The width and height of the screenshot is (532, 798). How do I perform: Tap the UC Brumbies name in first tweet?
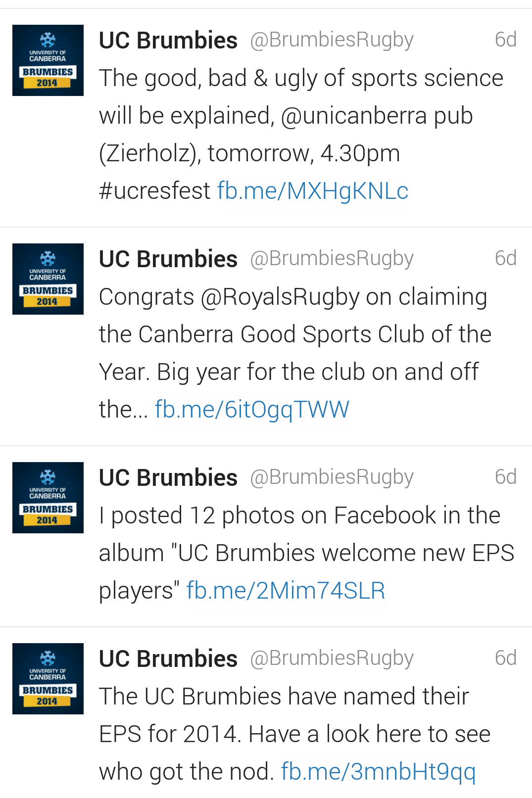click(x=168, y=40)
